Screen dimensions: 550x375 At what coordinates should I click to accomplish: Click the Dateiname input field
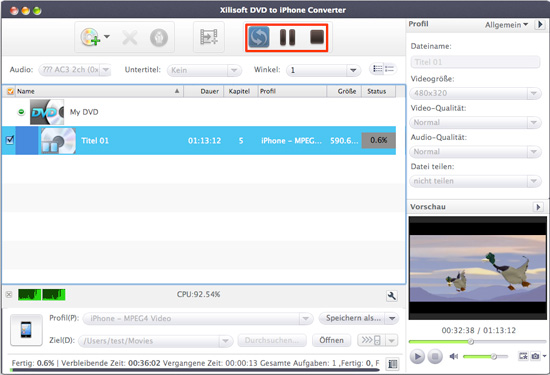(x=475, y=62)
